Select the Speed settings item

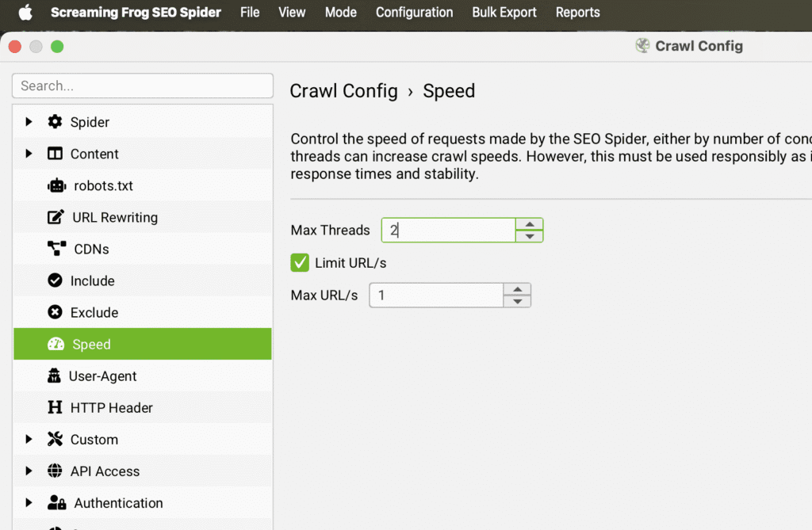91,344
